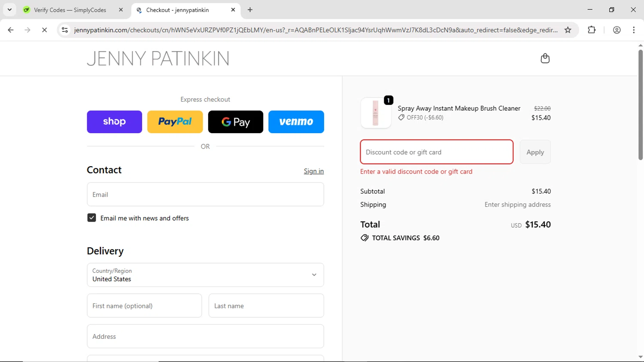Stop page loading with the X button

44,30
